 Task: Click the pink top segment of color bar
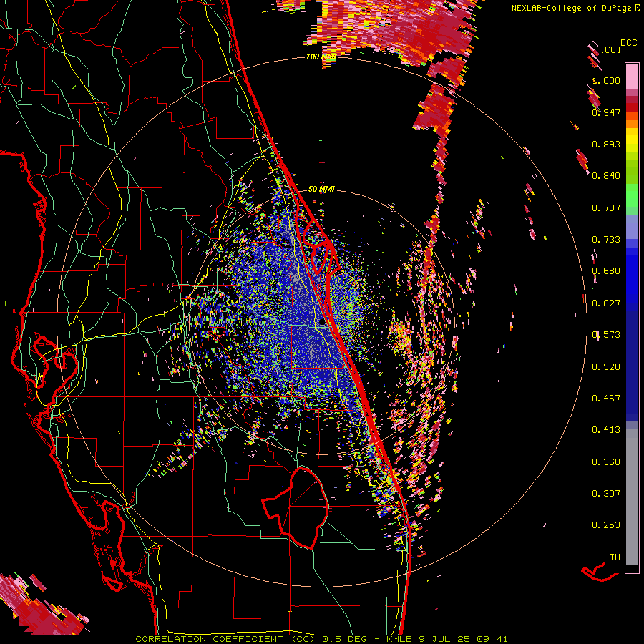pyautogui.click(x=632, y=76)
